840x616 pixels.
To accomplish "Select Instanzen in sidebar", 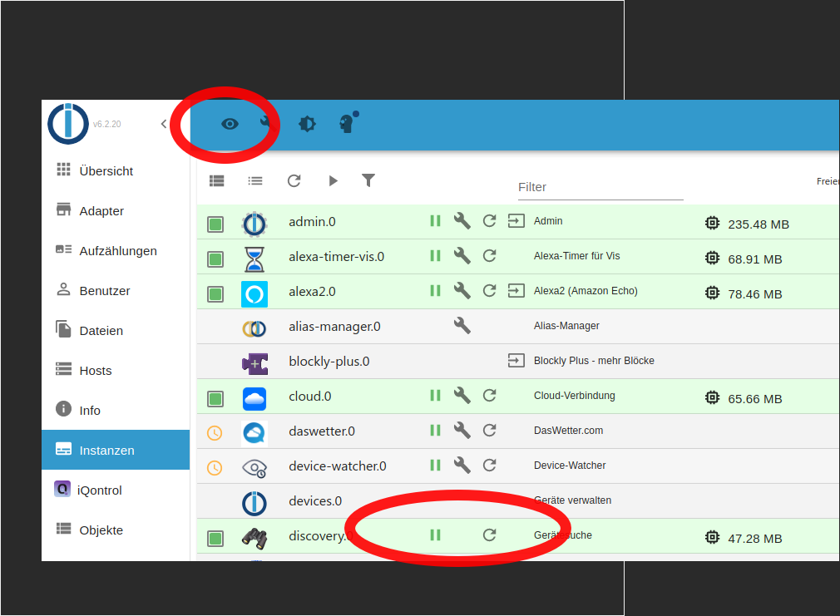I will (116, 450).
